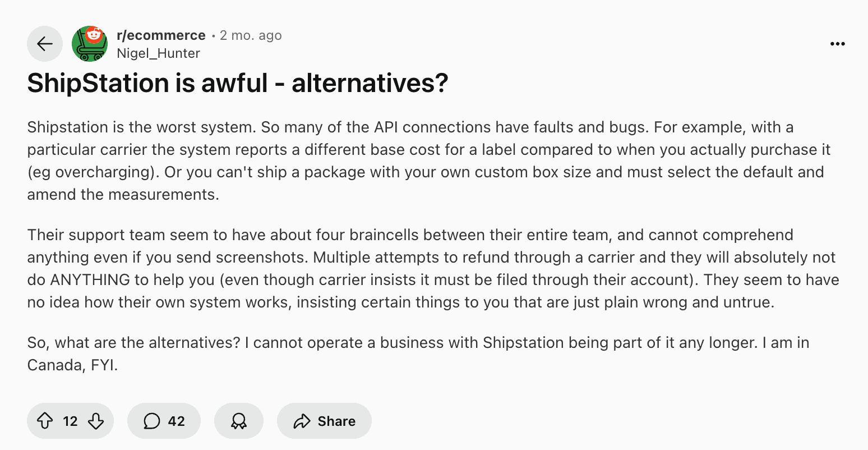Image resolution: width=868 pixels, height=450 pixels.
Task: Click the paragraph starting "Shipstation is the worst"
Action: 426,160
